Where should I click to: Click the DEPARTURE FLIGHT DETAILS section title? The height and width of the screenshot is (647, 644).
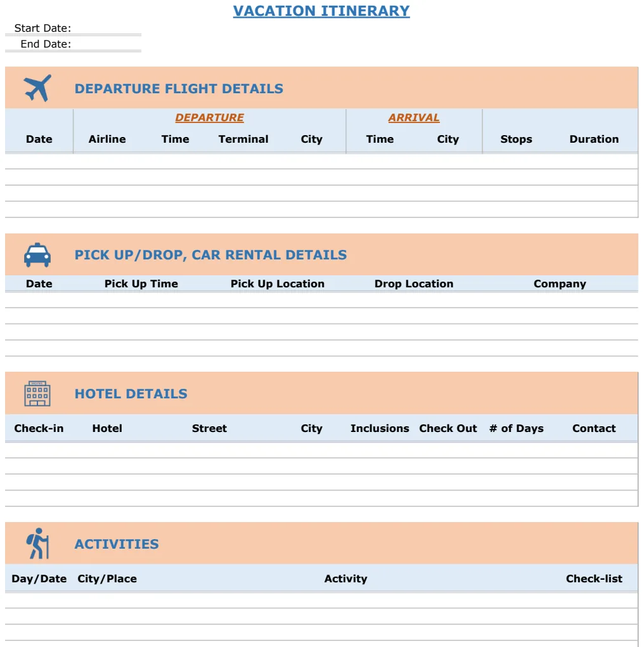(x=179, y=89)
